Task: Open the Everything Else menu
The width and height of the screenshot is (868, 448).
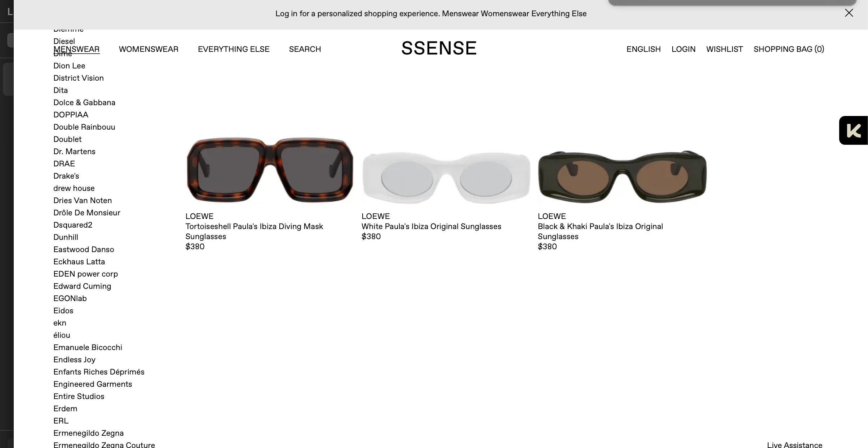Action: click(x=234, y=49)
